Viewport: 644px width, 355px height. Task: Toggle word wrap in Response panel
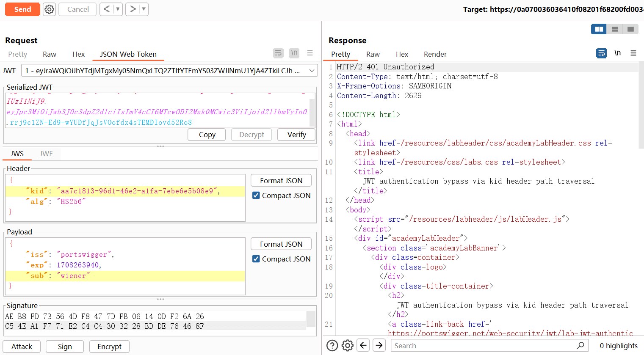tap(601, 53)
